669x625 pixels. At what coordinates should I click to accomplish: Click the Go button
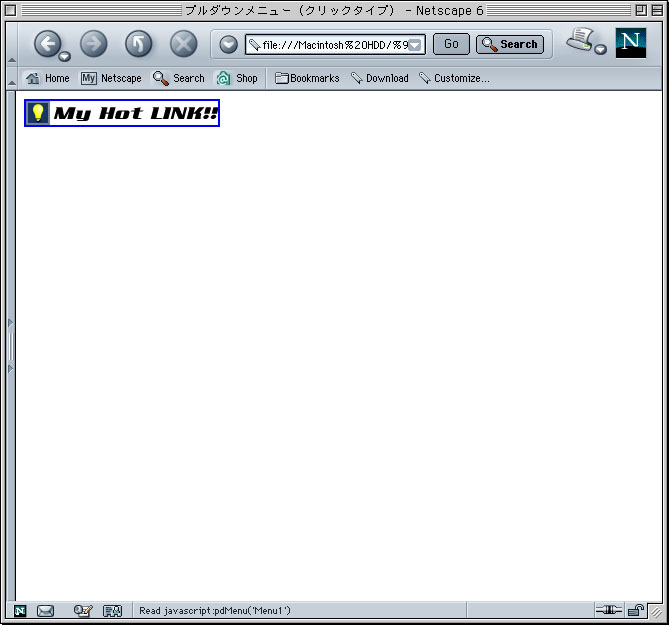(x=451, y=44)
